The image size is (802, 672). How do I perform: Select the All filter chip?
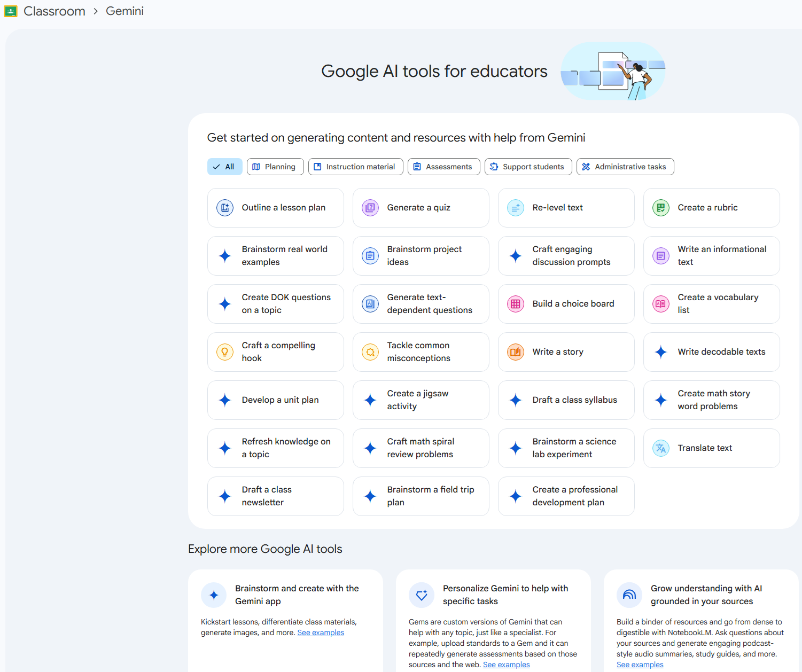point(224,167)
